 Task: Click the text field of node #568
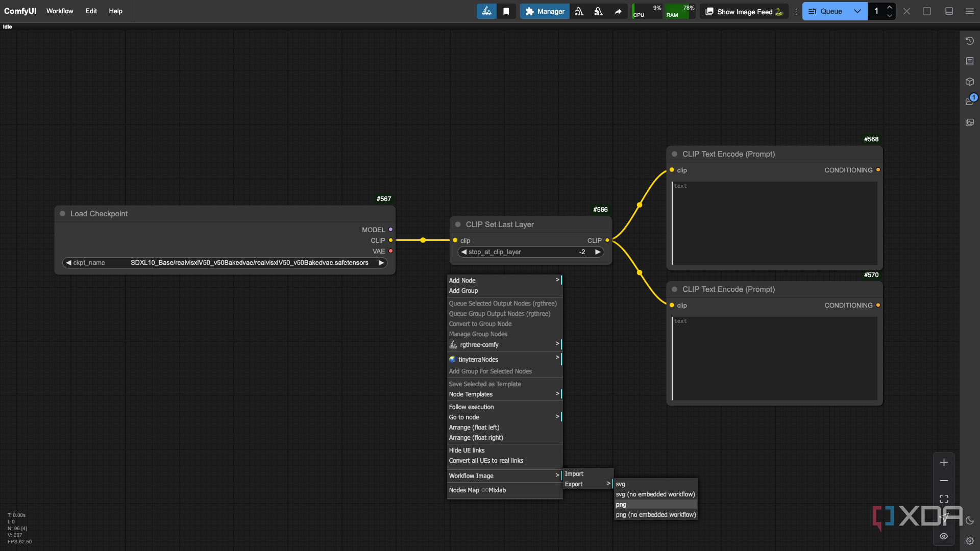tap(774, 223)
